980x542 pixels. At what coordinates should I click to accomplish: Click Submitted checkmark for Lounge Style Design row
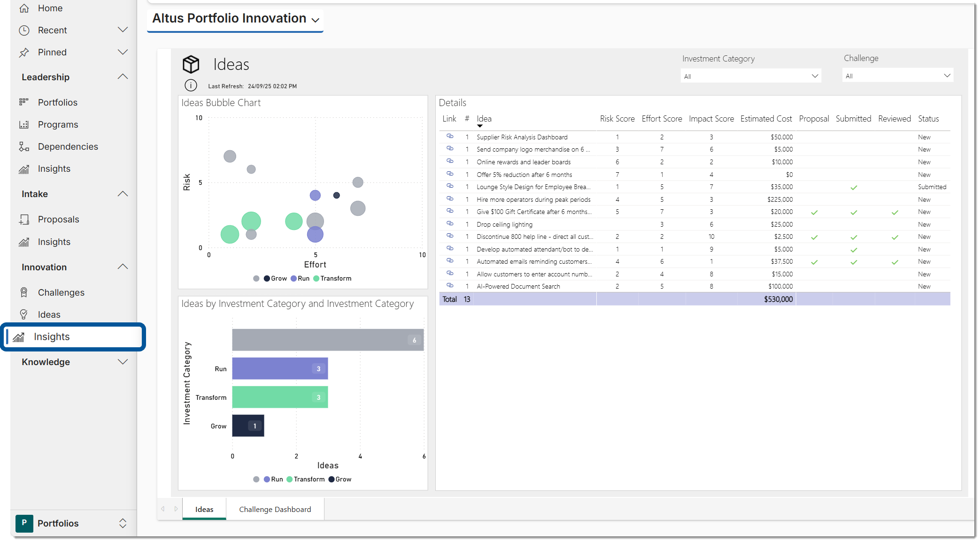click(854, 187)
